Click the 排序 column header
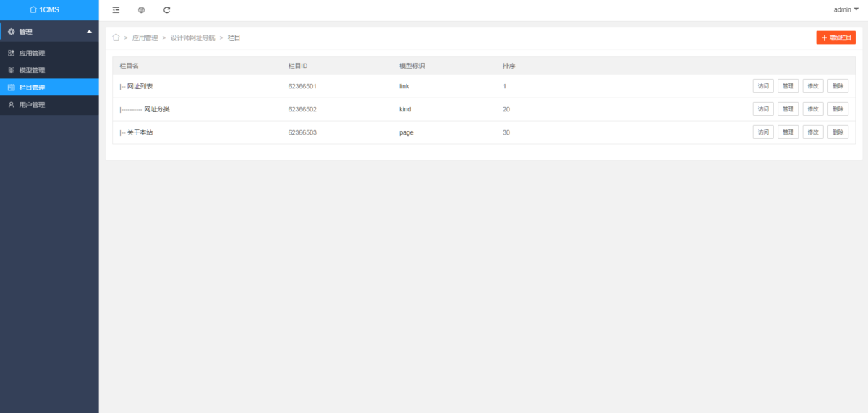The width and height of the screenshot is (868, 413). [509, 66]
